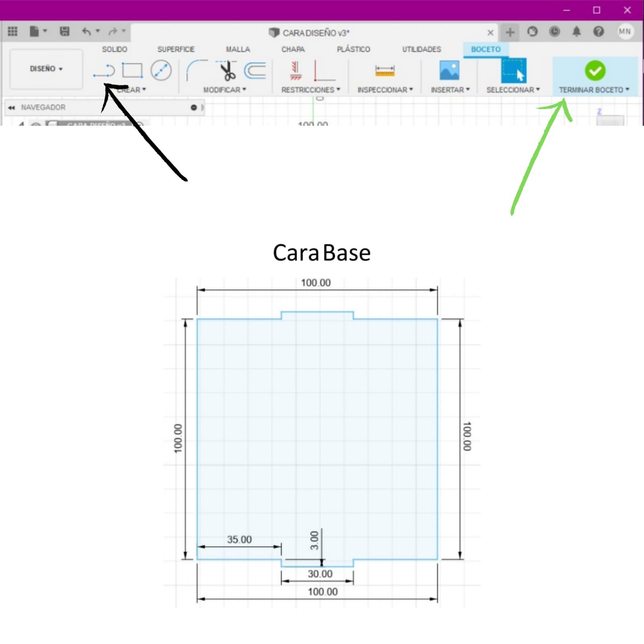Open the DISEÑO workspace dropdown
Screen dimensions: 644x644
46,69
